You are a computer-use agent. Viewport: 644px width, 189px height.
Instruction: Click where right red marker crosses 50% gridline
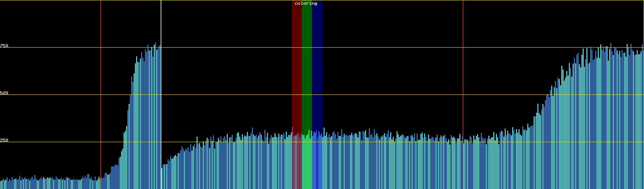pos(463,95)
